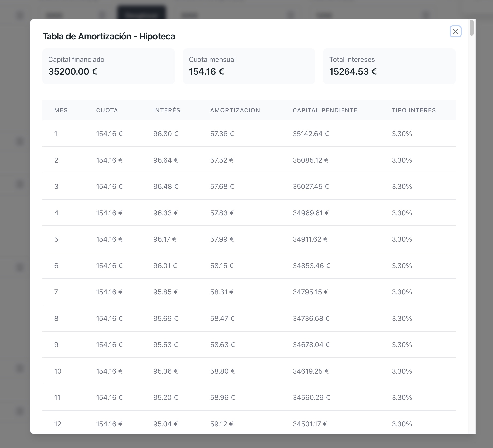Screen dimensions: 493x448
Task: Click month 8 interest value 95.69 €
Action: 166,319
